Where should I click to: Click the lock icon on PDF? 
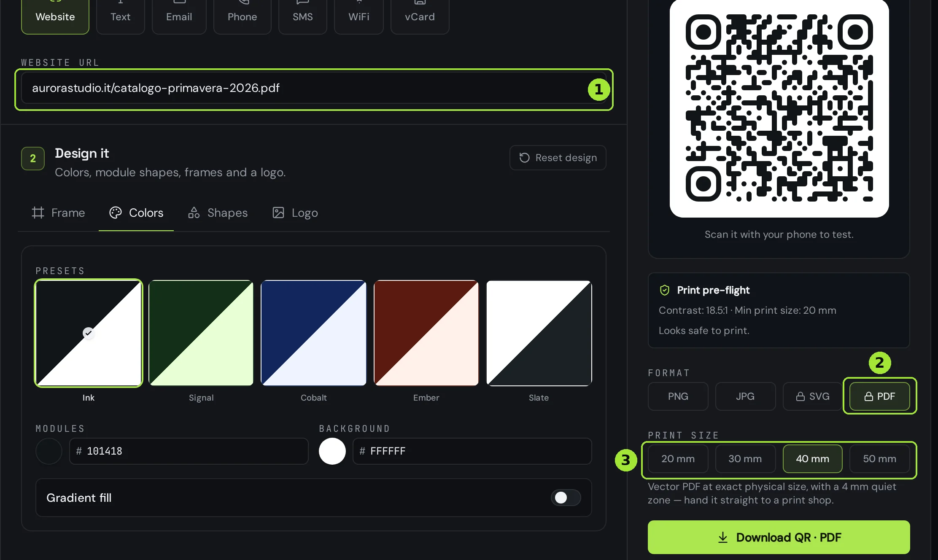click(x=868, y=396)
